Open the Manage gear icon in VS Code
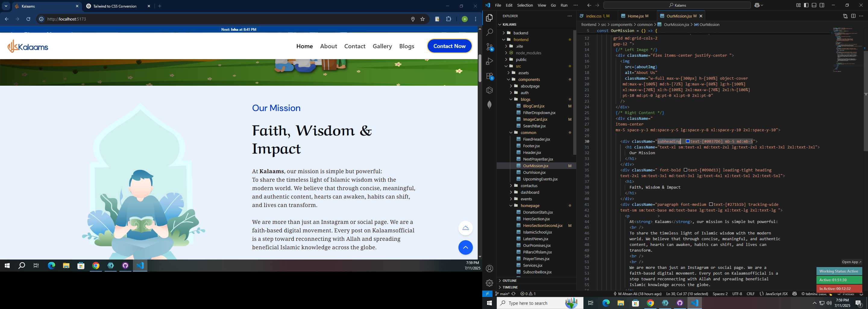The height and width of the screenshot is (309, 868). [489, 283]
